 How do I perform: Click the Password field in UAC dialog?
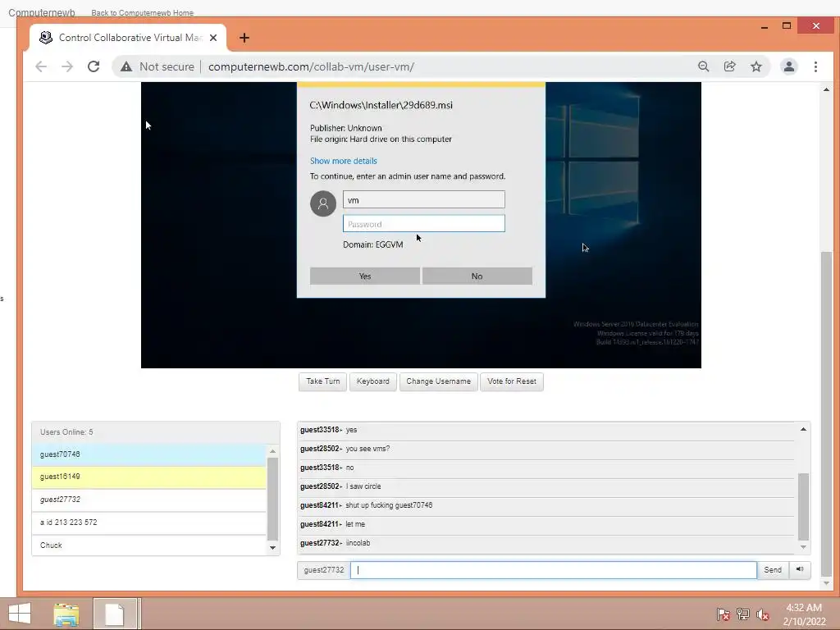coord(424,224)
